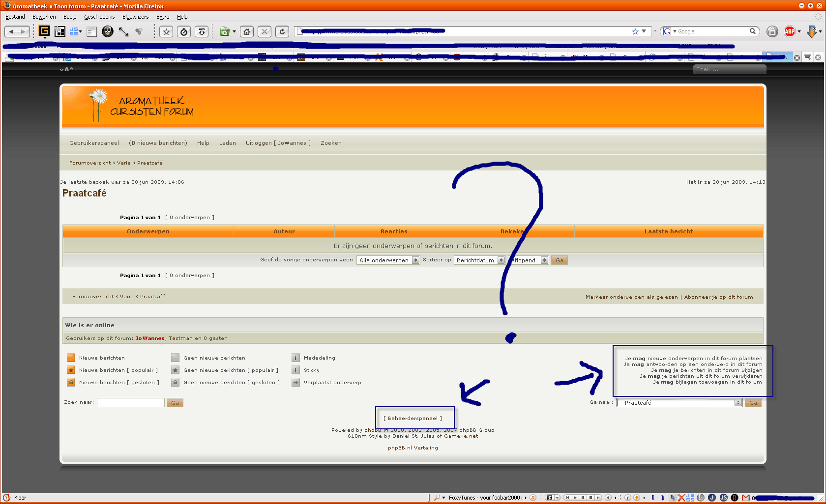The height and width of the screenshot is (504, 826).
Task: Click the orange download arrow icon
Action: pyautogui.click(x=812, y=31)
